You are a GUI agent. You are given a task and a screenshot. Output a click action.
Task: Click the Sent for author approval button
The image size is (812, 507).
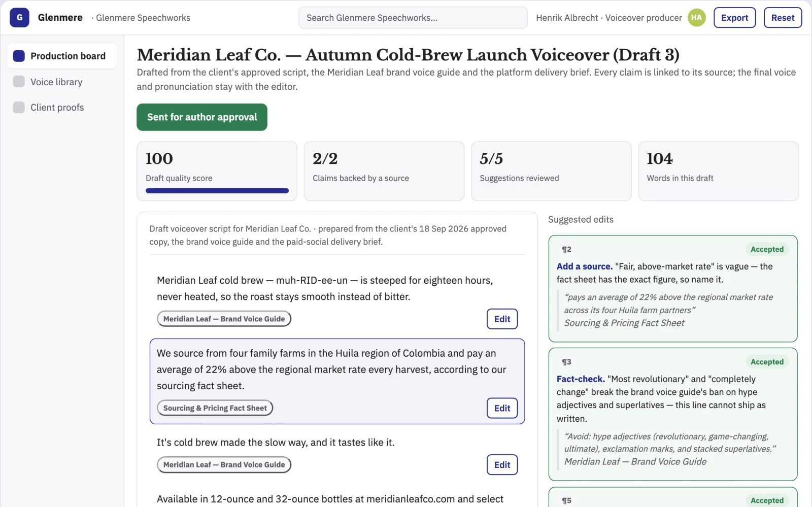[x=202, y=117]
